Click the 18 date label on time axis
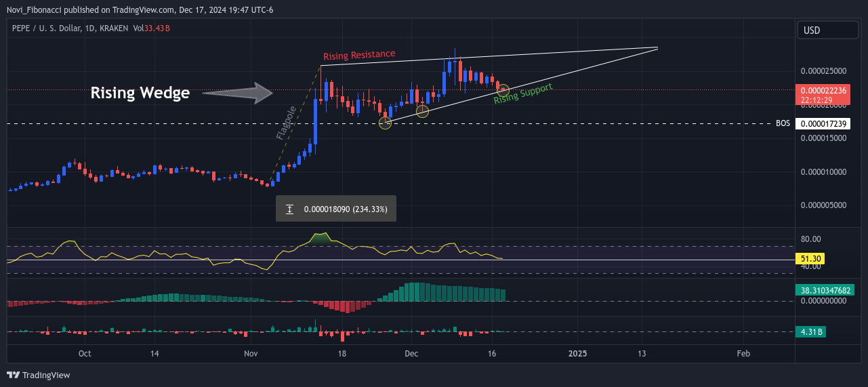This screenshot has height=387, width=868. point(342,354)
